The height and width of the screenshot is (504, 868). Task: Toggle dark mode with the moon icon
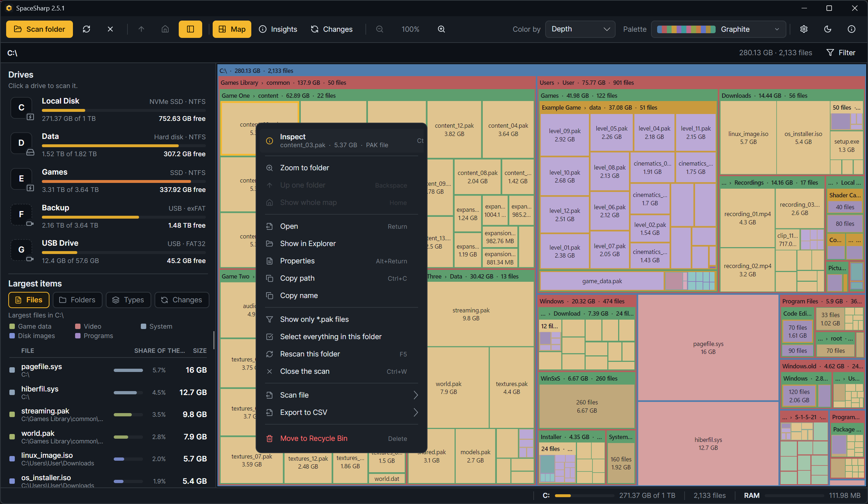click(x=828, y=29)
